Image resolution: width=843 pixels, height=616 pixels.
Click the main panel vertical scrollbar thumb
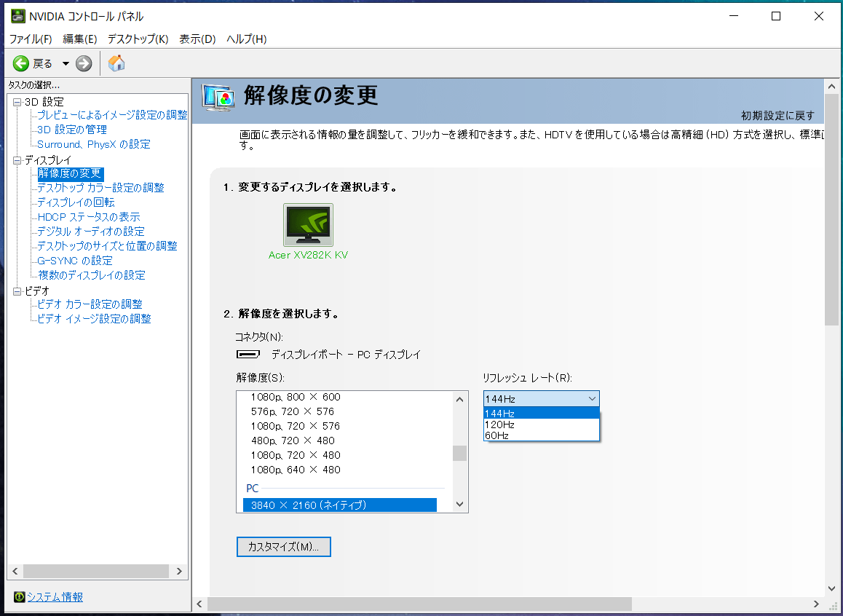[x=831, y=210]
